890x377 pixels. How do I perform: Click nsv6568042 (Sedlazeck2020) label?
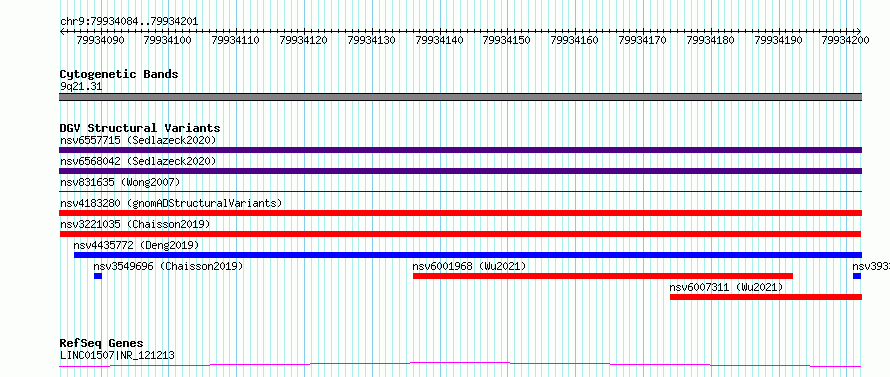click(x=138, y=161)
